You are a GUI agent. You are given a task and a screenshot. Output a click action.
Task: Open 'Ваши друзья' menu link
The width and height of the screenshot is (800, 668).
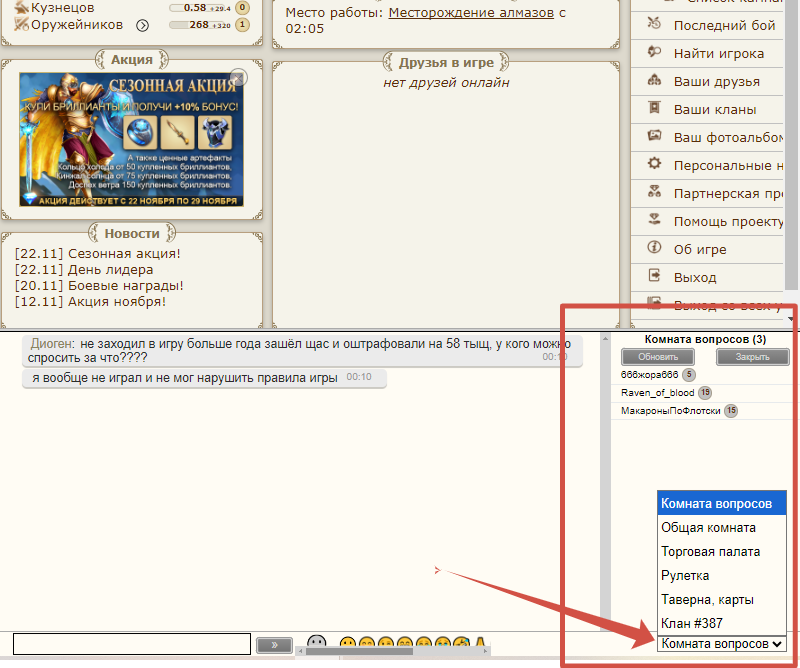pos(716,82)
